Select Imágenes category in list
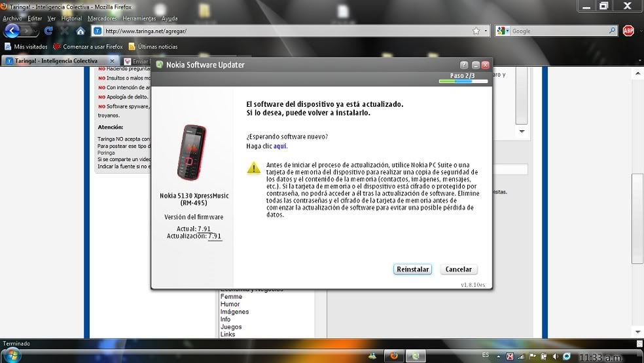This screenshot has width=644, height=363. [x=234, y=312]
